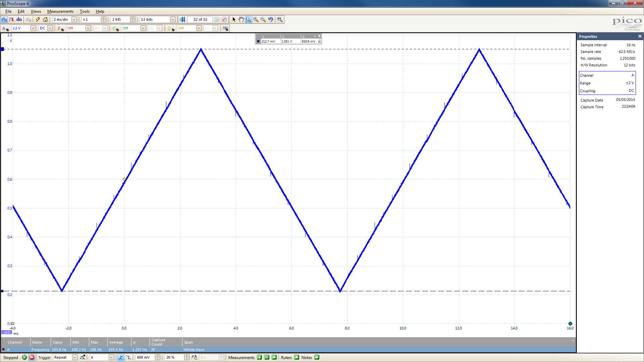Select Scope Mode waveform icon
This screenshot has width=644, height=362.
[4, 19]
